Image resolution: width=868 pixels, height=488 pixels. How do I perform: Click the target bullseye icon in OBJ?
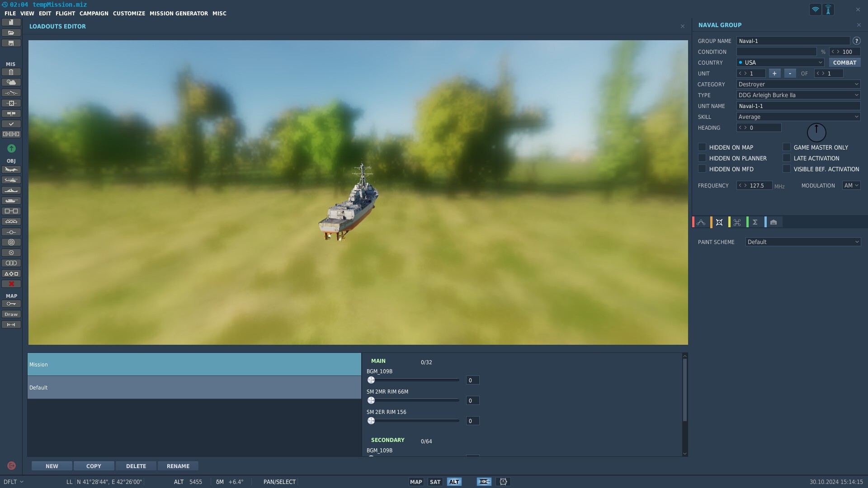11,242
